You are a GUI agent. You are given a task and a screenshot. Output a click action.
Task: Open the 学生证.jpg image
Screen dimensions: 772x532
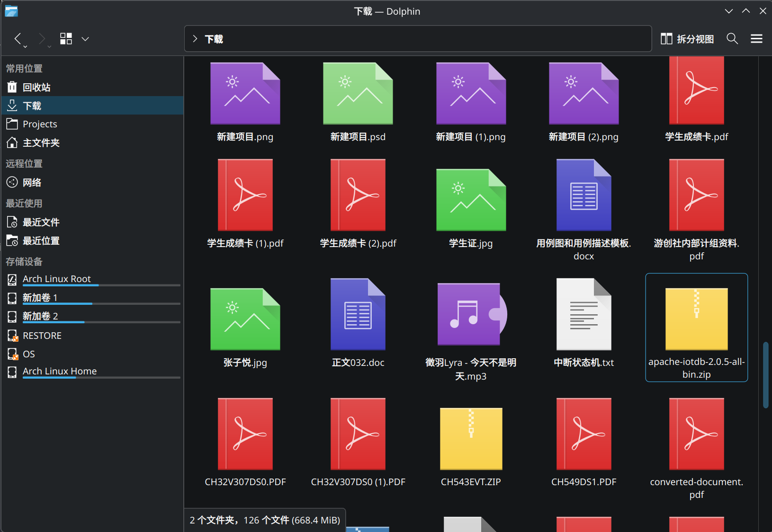[x=471, y=199]
